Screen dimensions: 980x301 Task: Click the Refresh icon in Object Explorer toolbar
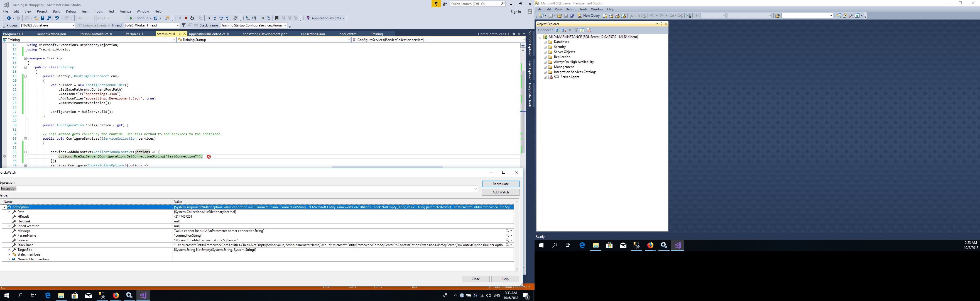pyautogui.click(x=582, y=30)
